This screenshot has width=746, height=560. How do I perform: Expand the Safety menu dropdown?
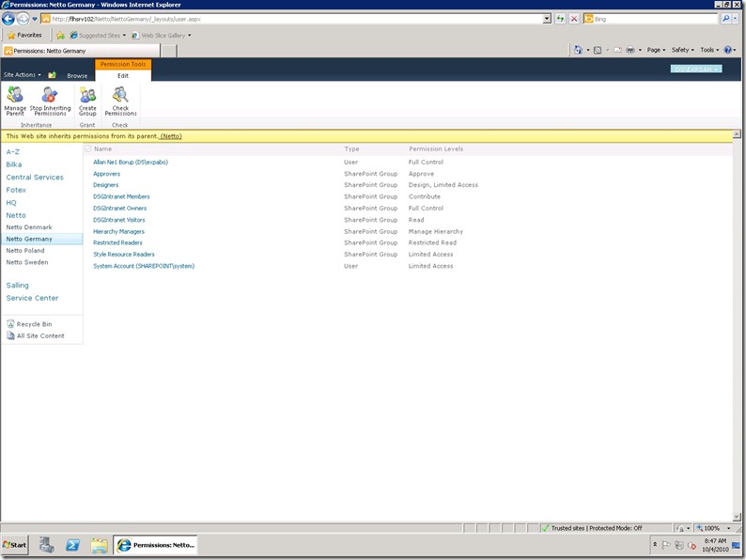[x=683, y=50]
